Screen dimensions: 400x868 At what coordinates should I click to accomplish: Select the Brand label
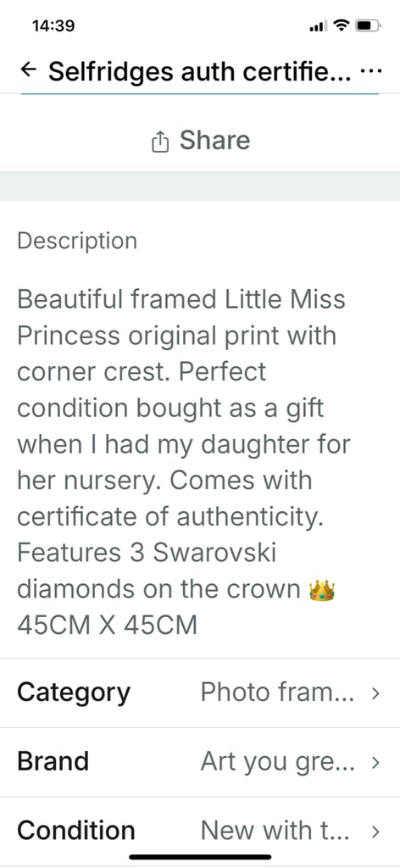53,762
